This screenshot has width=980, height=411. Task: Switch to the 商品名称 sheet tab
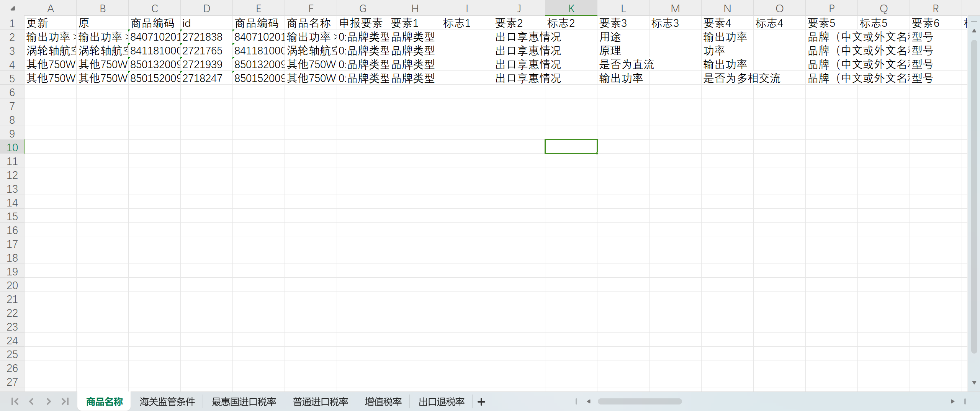pos(104,402)
